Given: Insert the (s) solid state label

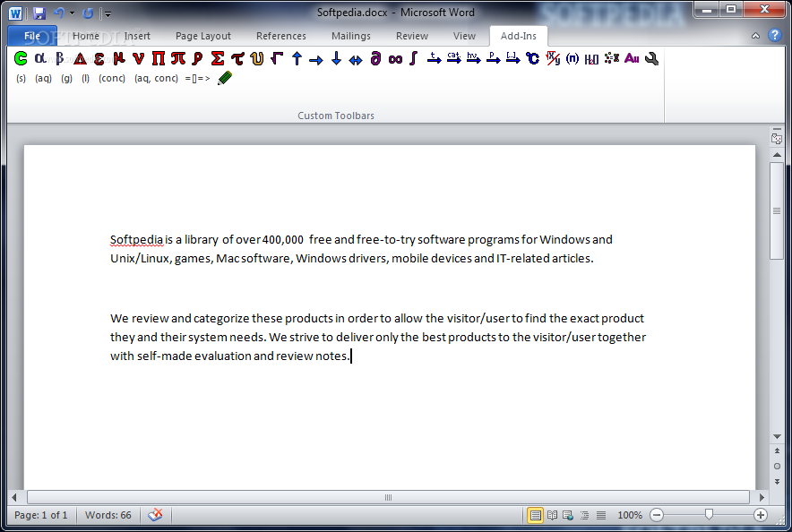Looking at the screenshot, I should click(x=21, y=78).
